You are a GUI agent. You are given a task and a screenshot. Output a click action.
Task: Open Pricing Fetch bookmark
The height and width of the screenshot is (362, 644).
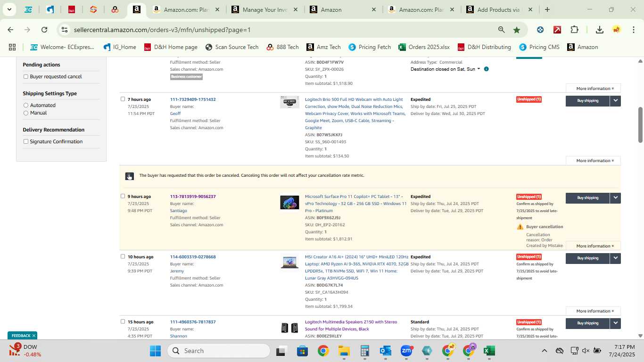[370, 47]
